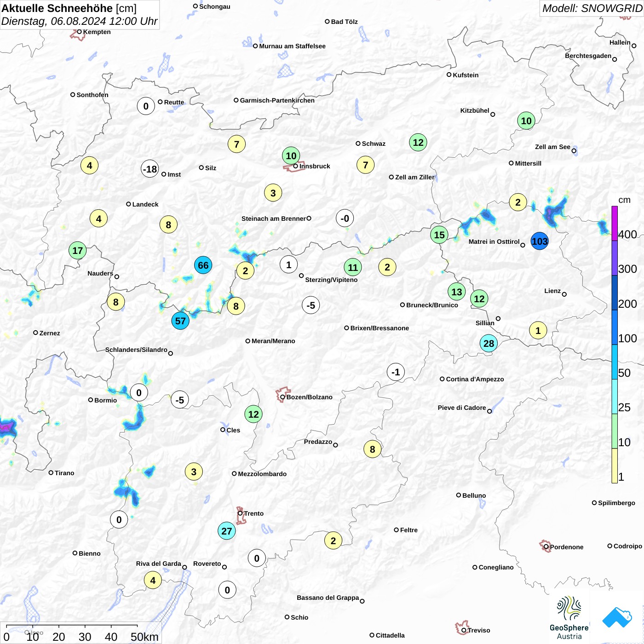Click the 28 marker near Sillian
Viewport: 644px width, 644px height.
tap(489, 343)
